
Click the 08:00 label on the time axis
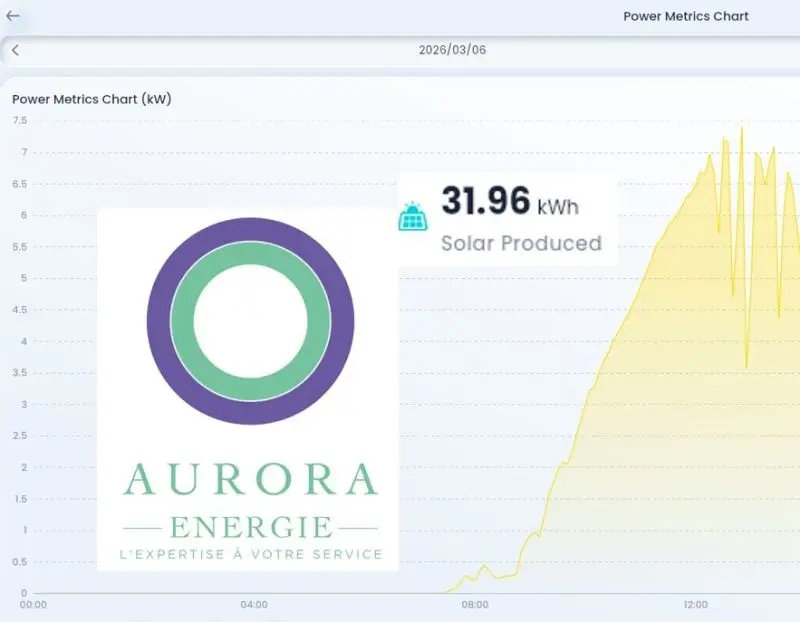tap(475, 605)
